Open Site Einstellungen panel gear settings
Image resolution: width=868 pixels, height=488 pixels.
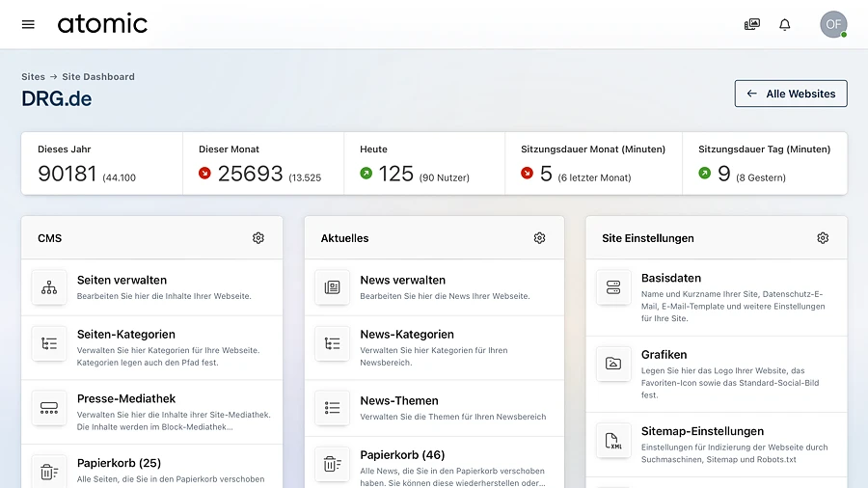coord(823,238)
